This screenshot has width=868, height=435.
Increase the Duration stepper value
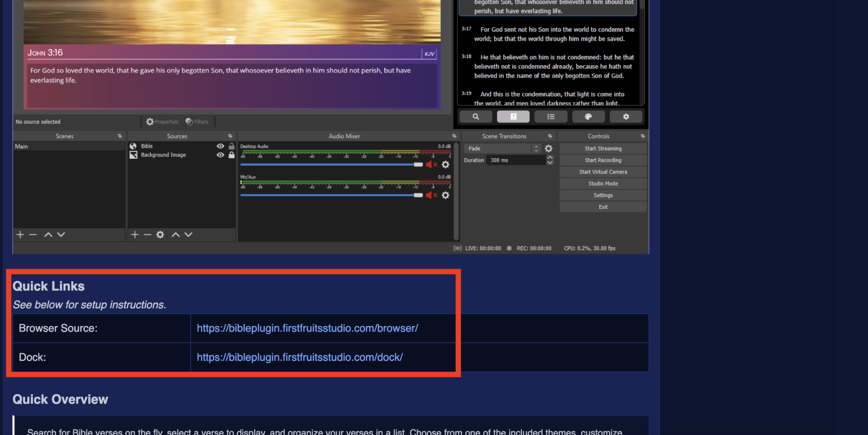(550, 158)
